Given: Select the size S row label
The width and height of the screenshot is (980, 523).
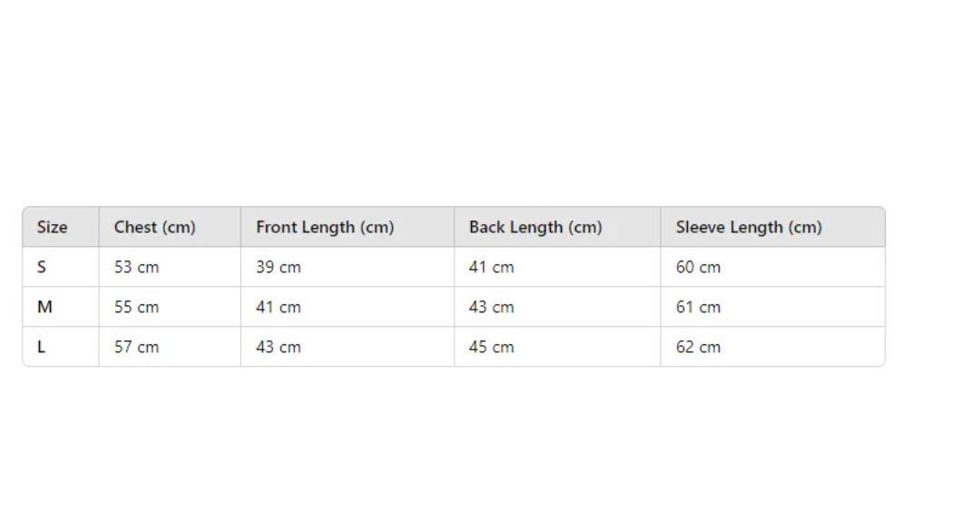Looking at the screenshot, I should point(61,267).
